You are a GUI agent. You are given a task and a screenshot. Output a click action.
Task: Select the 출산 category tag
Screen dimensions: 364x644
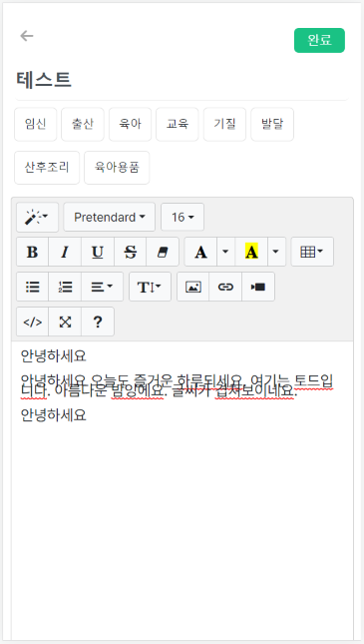point(83,124)
